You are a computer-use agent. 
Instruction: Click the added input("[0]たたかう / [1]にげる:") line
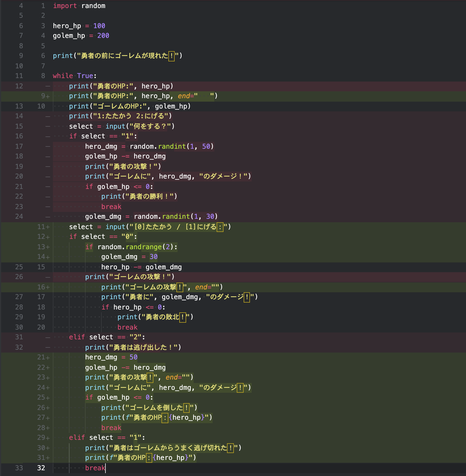coord(150,227)
